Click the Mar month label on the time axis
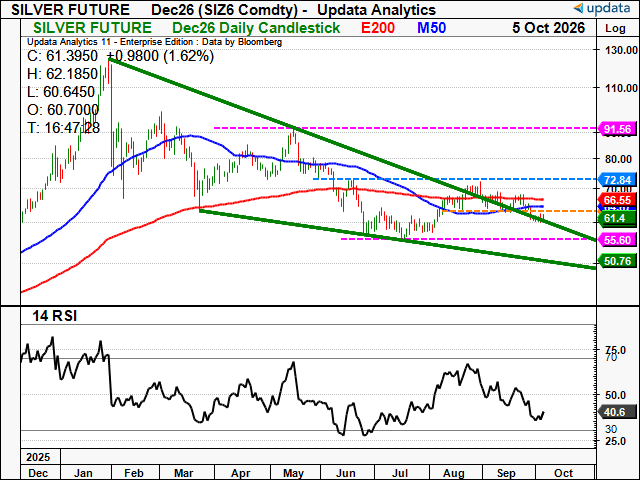Viewport: 640px width, 480px height. (184, 473)
